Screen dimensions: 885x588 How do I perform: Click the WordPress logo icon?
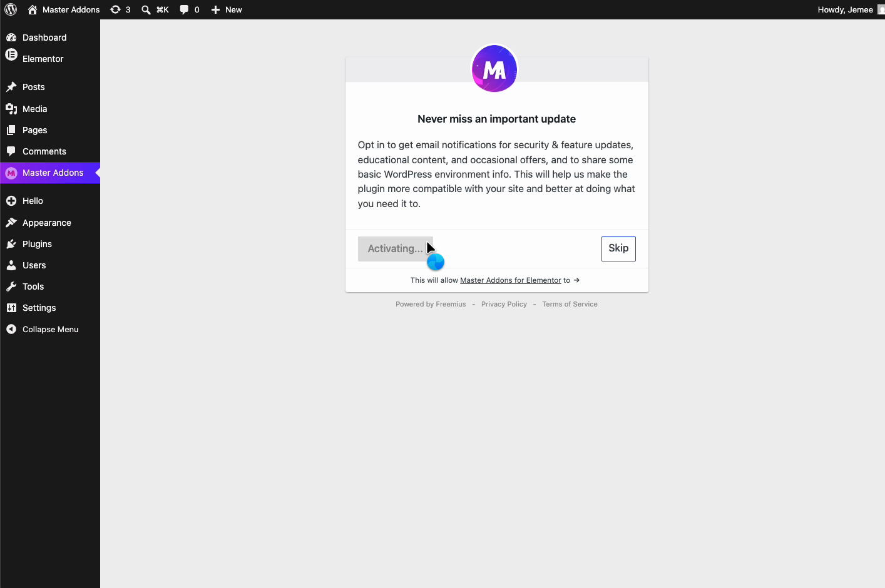[x=11, y=9]
